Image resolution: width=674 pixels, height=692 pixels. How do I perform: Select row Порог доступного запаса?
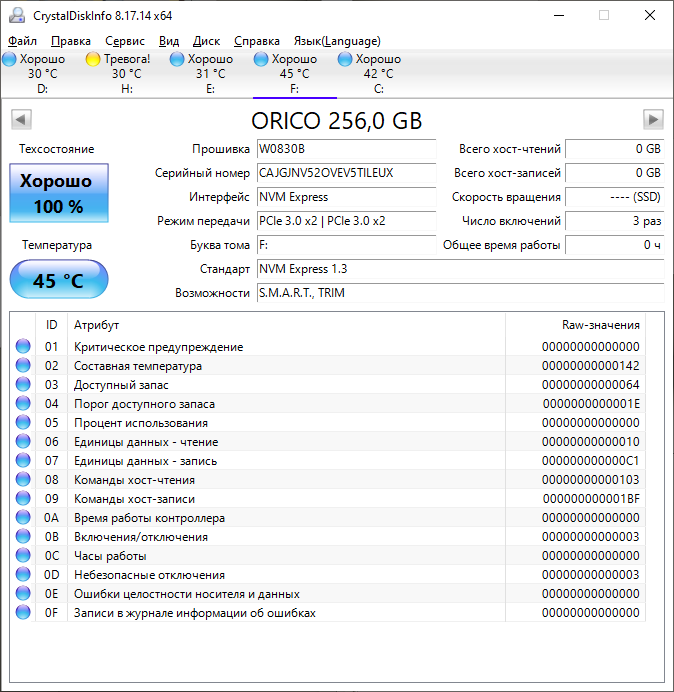coord(328,403)
